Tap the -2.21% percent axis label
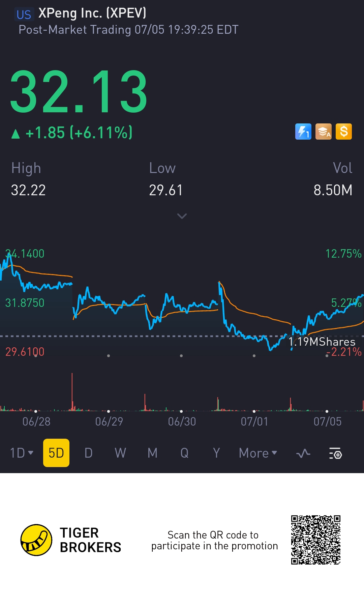Image resolution: width=364 pixels, height=607 pixels. (344, 352)
